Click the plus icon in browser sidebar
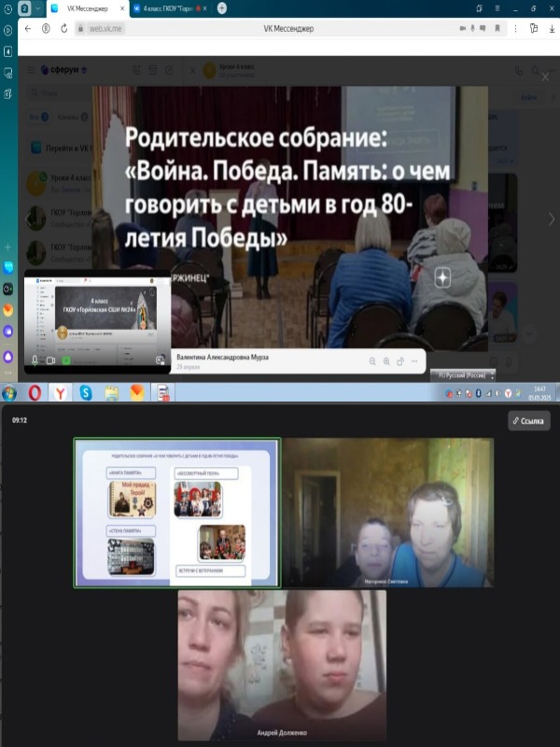 click(x=8, y=247)
